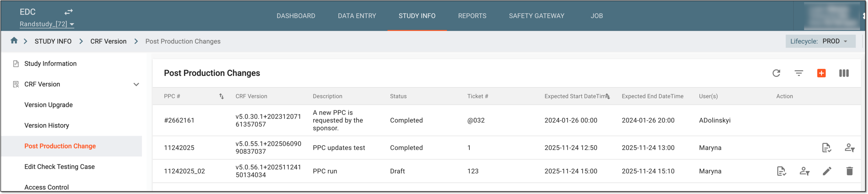Click PPC number #2662161
This screenshot has height=194, width=868.
179,121
